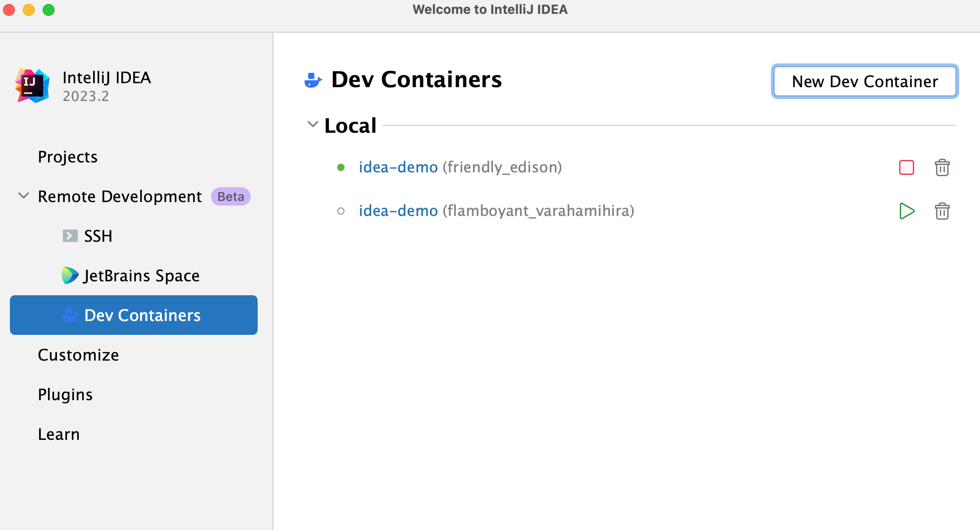The height and width of the screenshot is (530, 980).
Task: Open the Plugins section
Action: [x=65, y=394]
